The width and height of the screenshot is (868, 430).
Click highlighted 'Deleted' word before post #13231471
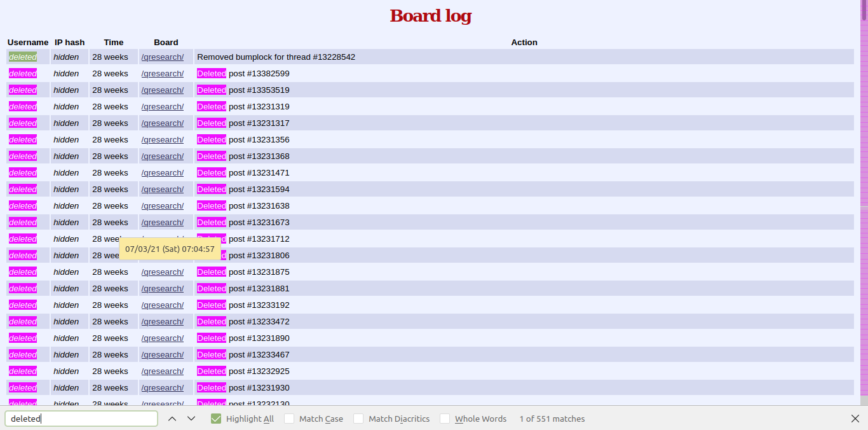(212, 173)
